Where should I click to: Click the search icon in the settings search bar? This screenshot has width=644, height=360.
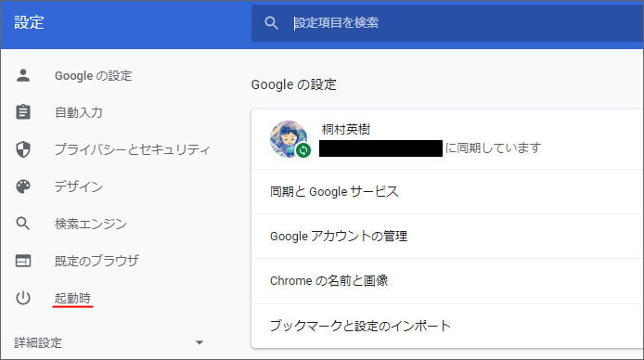(x=271, y=23)
